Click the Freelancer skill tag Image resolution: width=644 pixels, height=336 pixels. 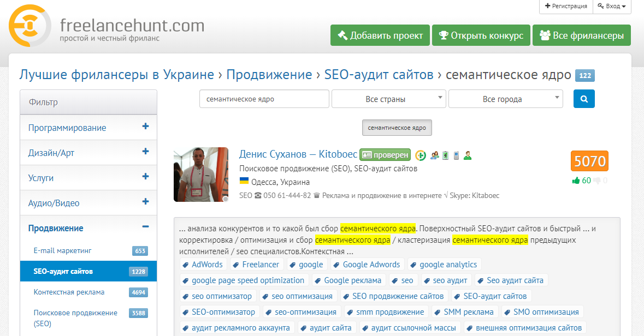[x=256, y=265]
